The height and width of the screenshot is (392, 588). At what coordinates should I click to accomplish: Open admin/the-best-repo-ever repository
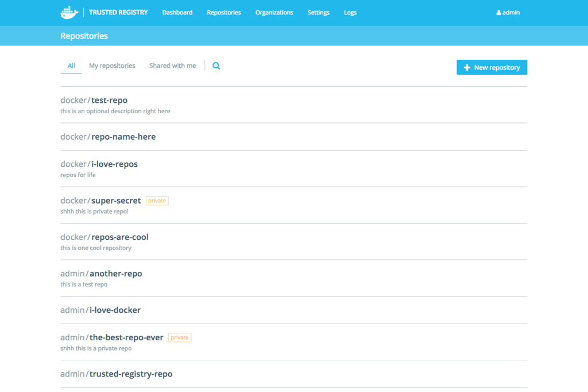(x=112, y=337)
